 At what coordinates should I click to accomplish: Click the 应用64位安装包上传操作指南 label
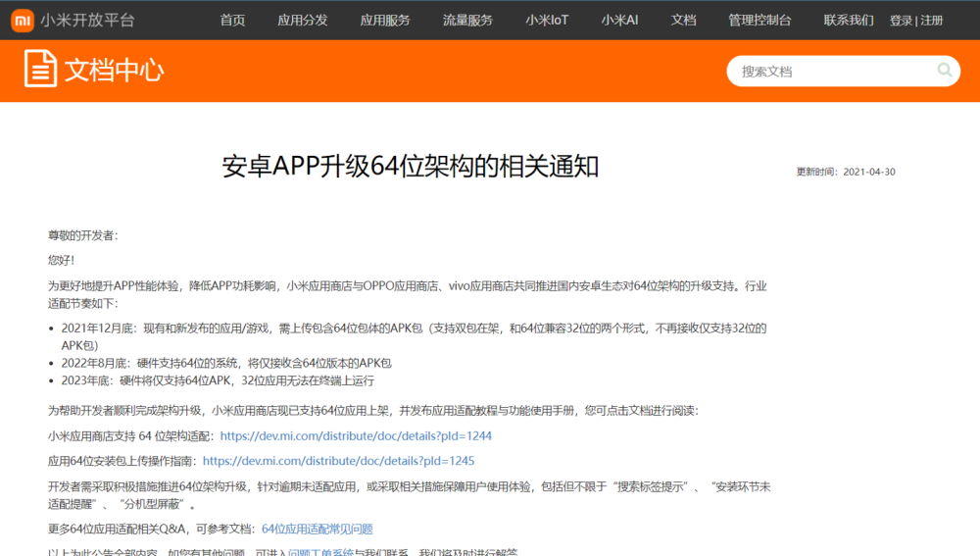pyautogui.click(x=122, y=461)
